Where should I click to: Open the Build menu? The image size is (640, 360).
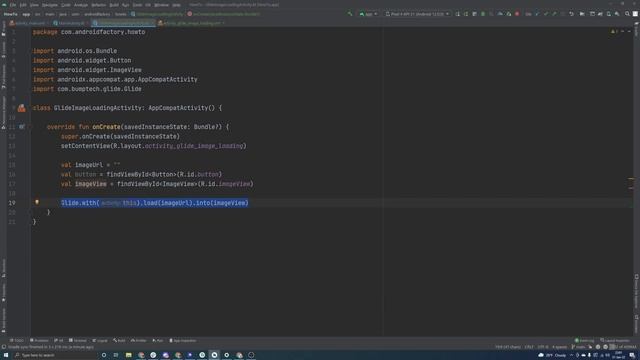click(114, 5)
